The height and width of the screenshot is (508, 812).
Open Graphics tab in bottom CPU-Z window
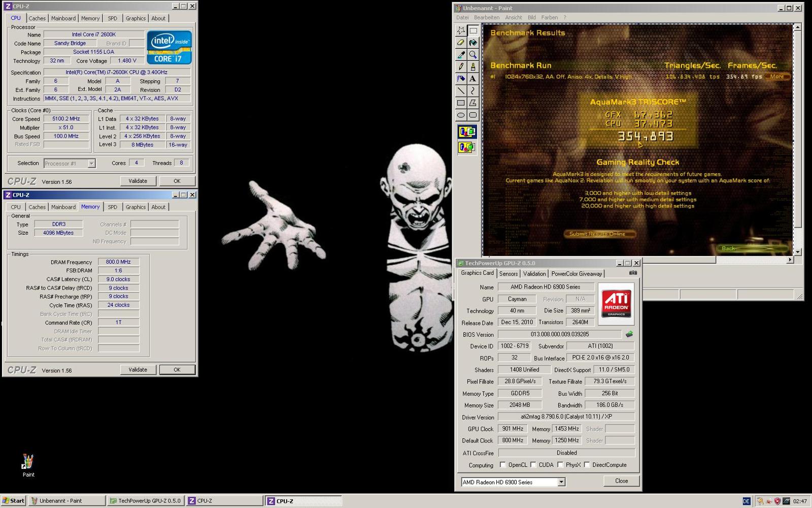click(136, 207)
